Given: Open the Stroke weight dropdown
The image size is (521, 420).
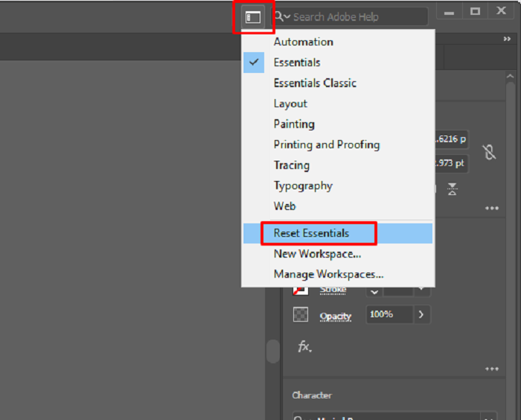Looking at the screenshot, I should point(374,290).
